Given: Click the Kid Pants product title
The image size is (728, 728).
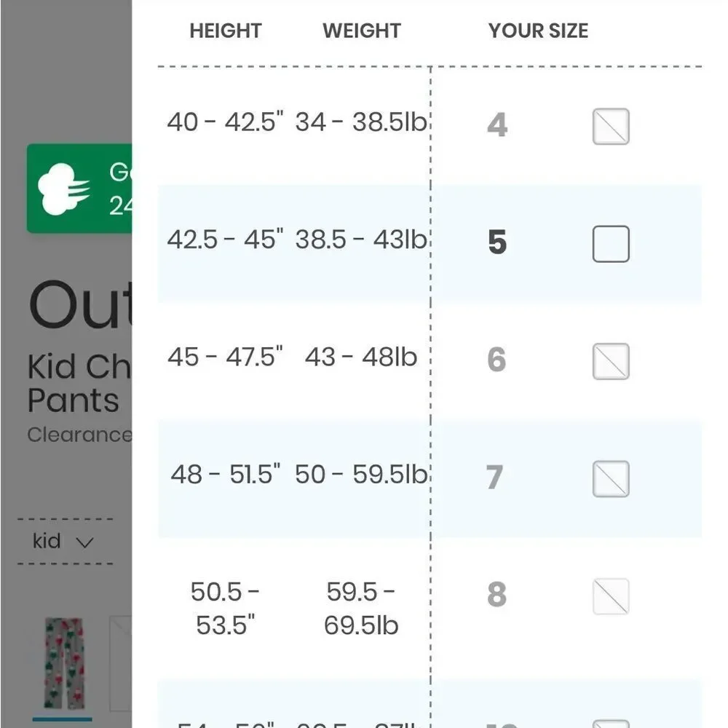Looking at the screenshot, I should coord(79,383).
